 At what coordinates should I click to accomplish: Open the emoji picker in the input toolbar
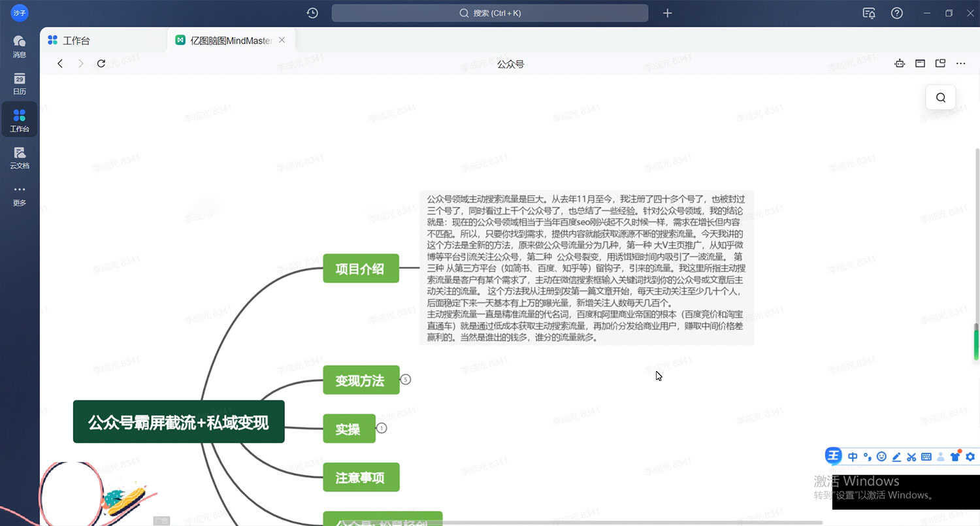tap(882, 456)
